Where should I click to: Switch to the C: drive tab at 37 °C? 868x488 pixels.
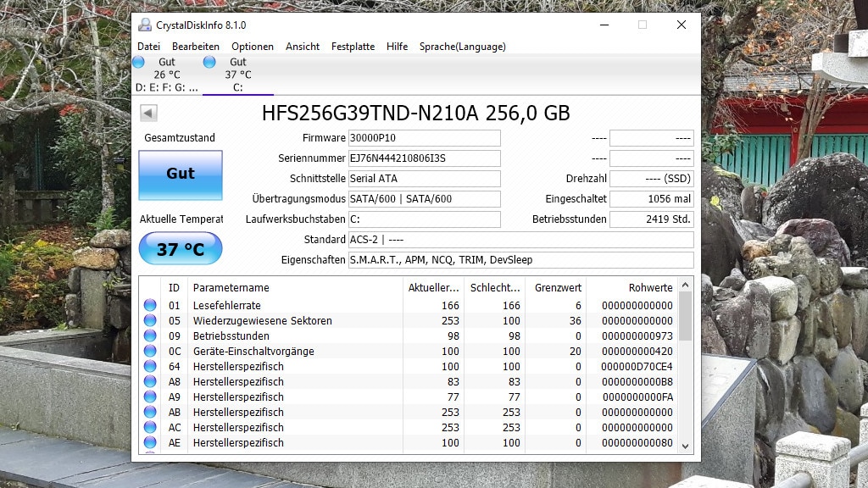point(238,75)
